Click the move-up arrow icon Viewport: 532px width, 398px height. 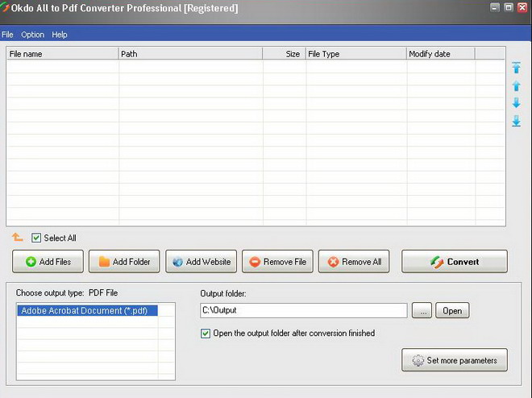pyautogui.click(x=516, y=85)
